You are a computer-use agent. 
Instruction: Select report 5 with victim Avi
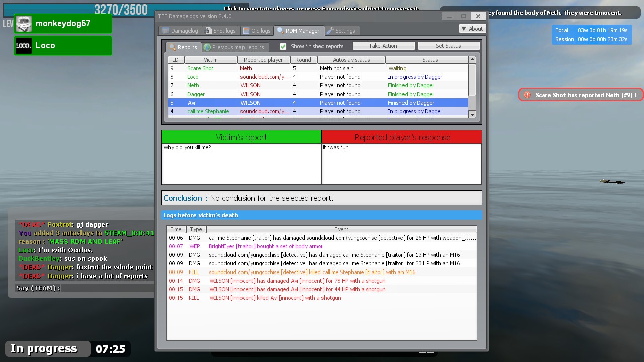[318, 103]
